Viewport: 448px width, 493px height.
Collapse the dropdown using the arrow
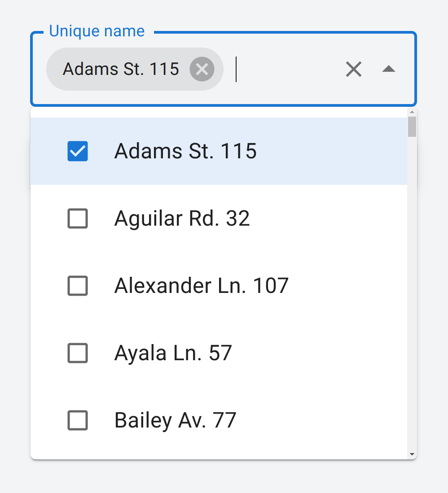coord(388,70)
